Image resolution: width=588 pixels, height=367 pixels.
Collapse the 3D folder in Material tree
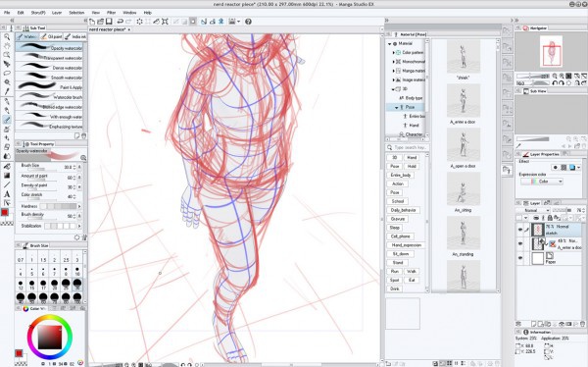(393, 89)
